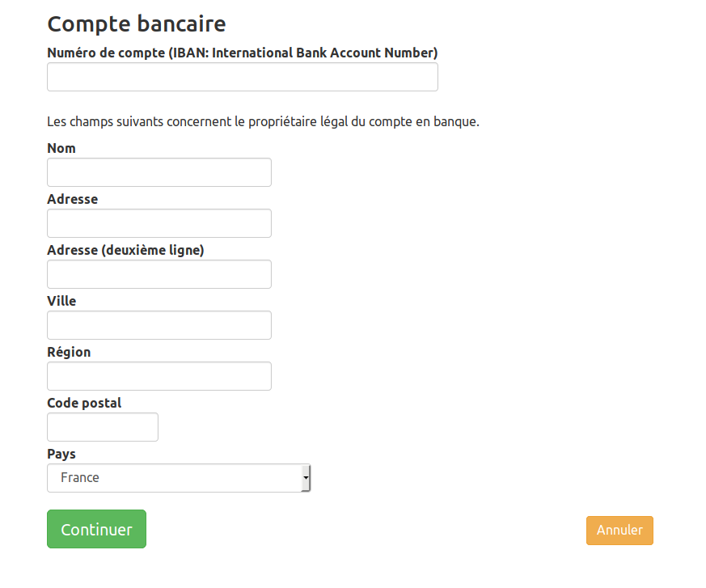Focus the Région input field
This screenshot has width=706, height=588.
[159, 376]
